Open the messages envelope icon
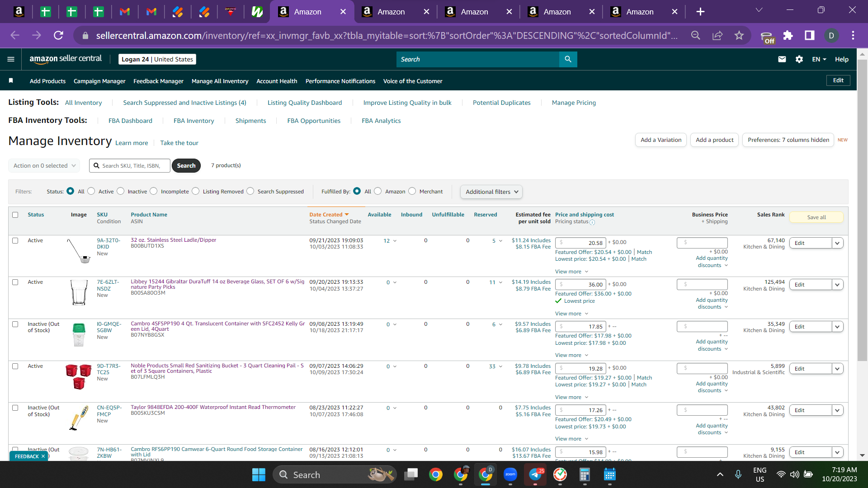868x488 pixels. (782, 59)
